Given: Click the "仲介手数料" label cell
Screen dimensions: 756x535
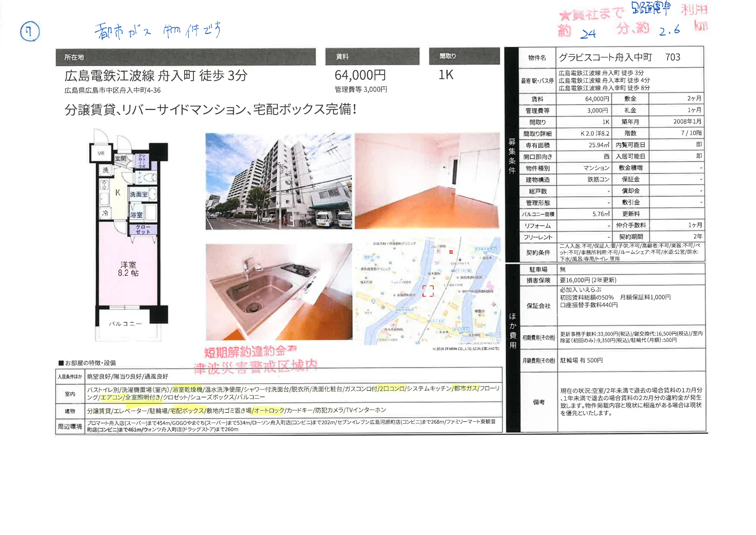Looking at the screenshot, I should pos(631,225).
